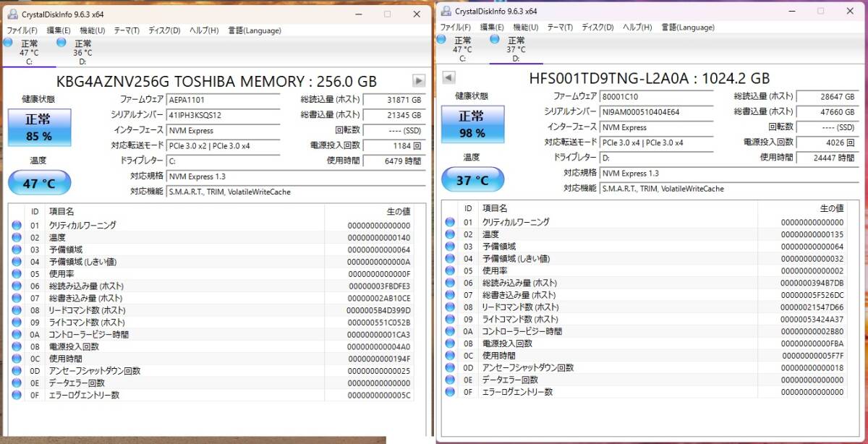Open 機能(U) menu in HFS001TD9TNG window

click(x=526, y=27)
